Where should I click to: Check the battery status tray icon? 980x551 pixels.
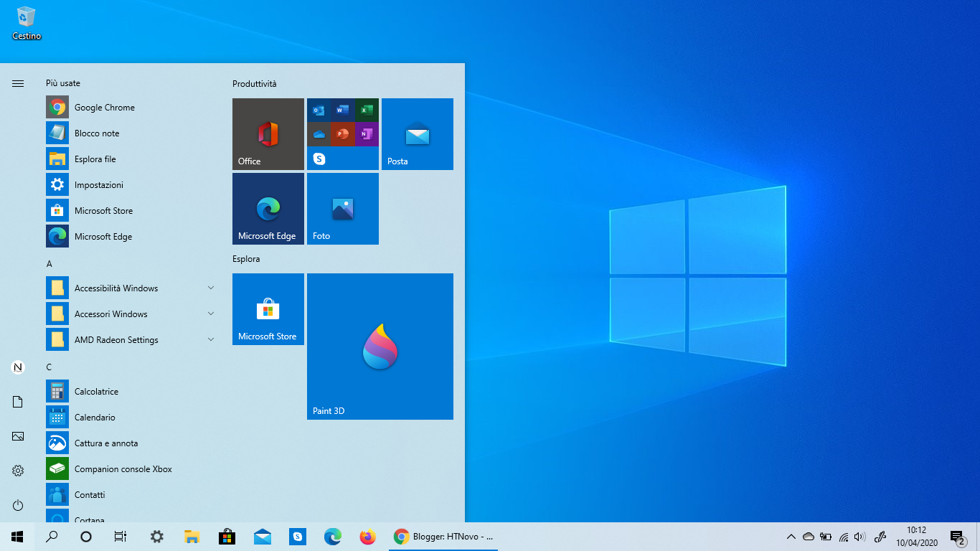826,537
